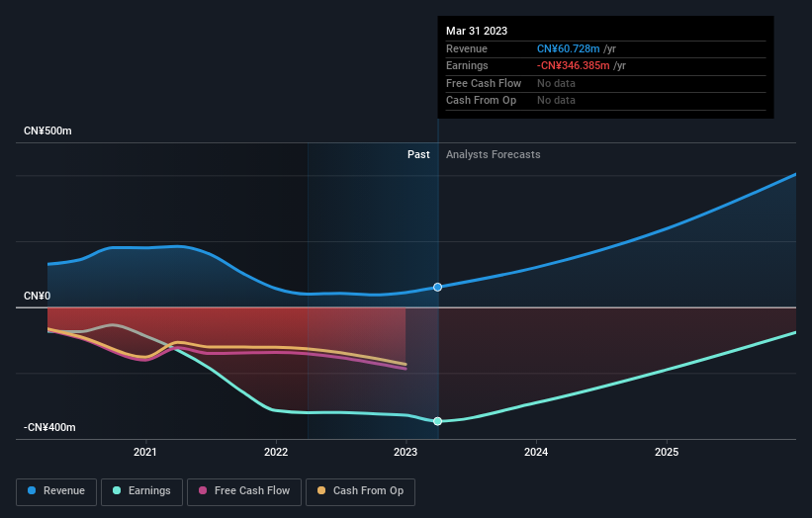Viewport: 812px width, 518px height.
Task: Click the 2024 x-axis year label
Action: point(536,453)
